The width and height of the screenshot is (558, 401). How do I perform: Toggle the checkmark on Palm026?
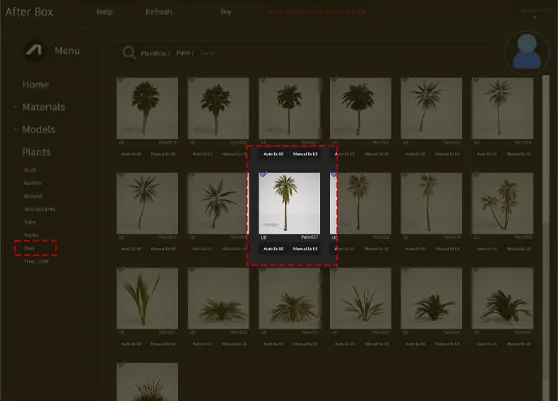[x=192, y=174]
